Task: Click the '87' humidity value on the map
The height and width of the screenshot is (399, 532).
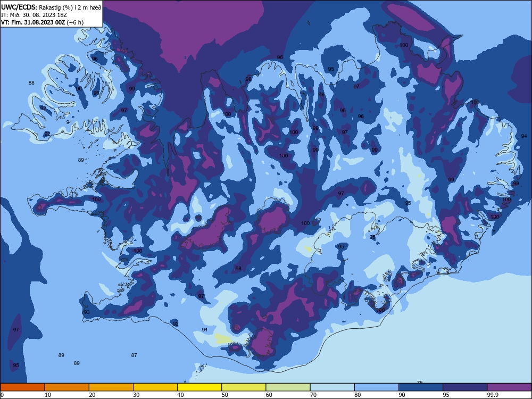Action: [x=134, y=355]
